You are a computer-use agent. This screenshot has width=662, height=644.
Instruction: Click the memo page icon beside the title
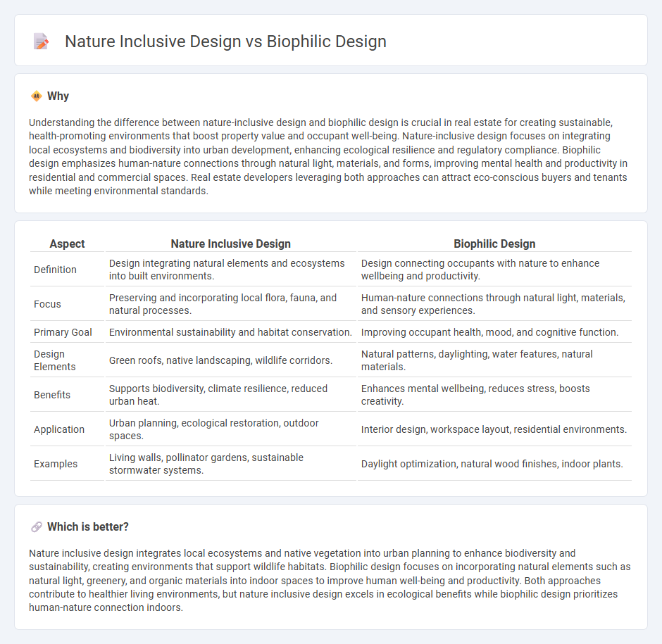tap(41, 41)
